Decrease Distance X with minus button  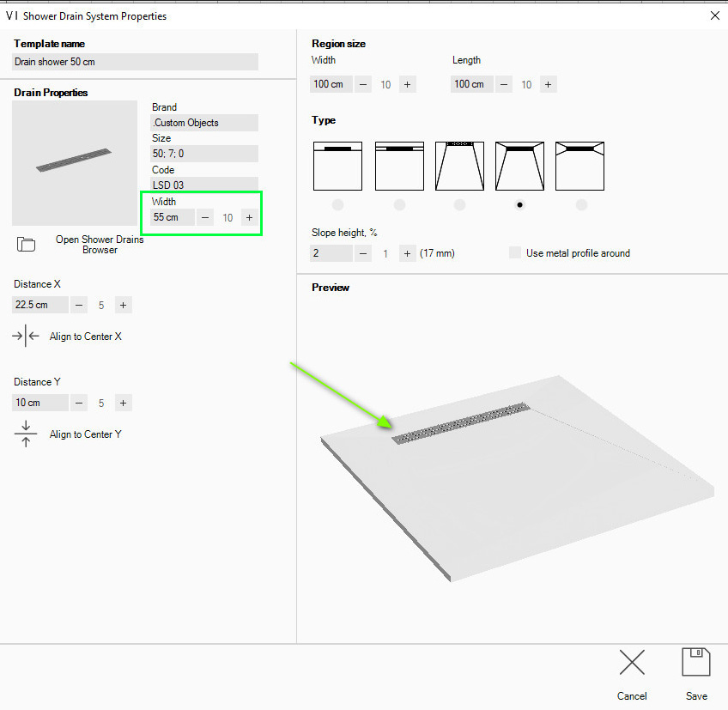(79, 305)
